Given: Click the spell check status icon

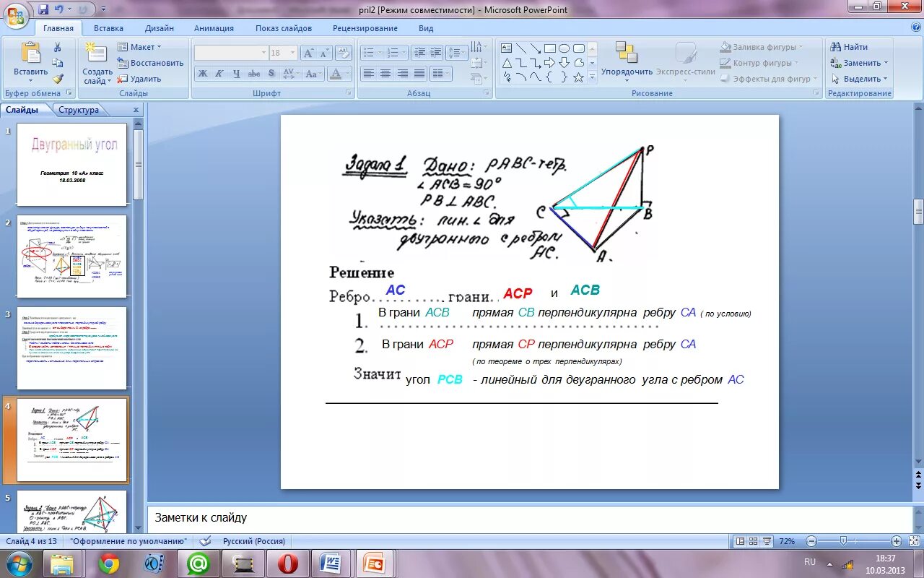Looking at the screenshot, I should click(206, 541).
